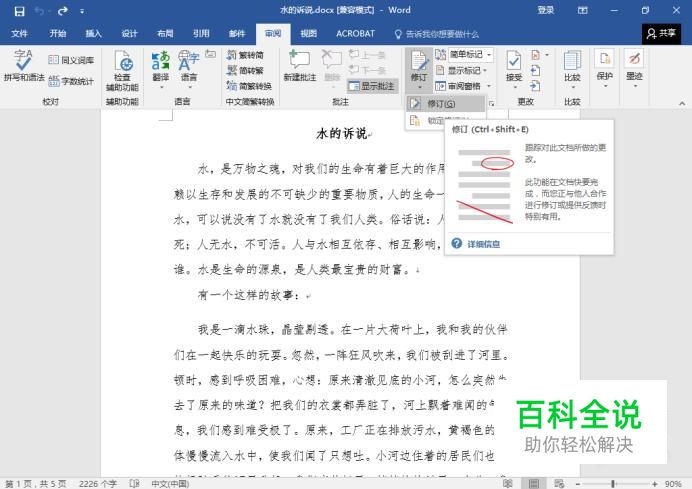Convert with 简转繁 button

(245, 71)
